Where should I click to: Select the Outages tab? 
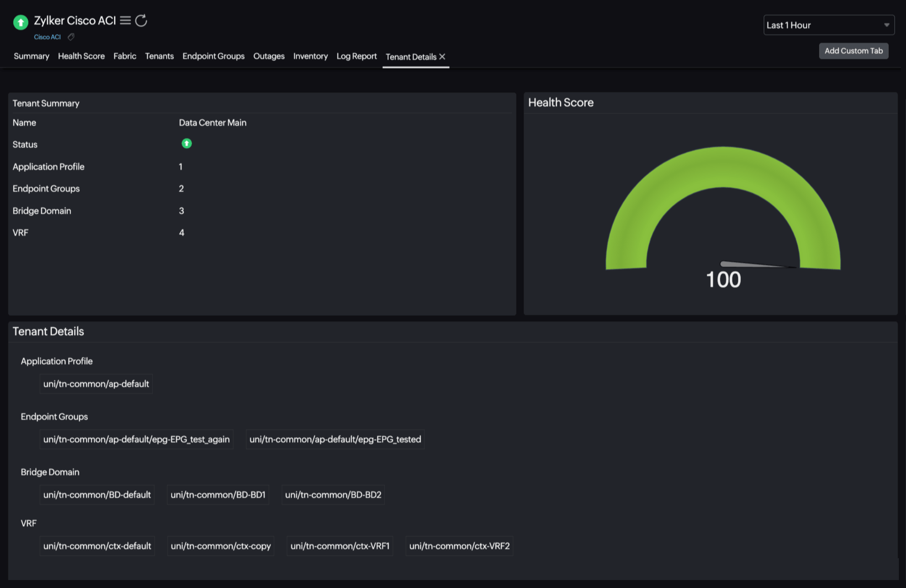pyautogui.click(x=269, y=56)
